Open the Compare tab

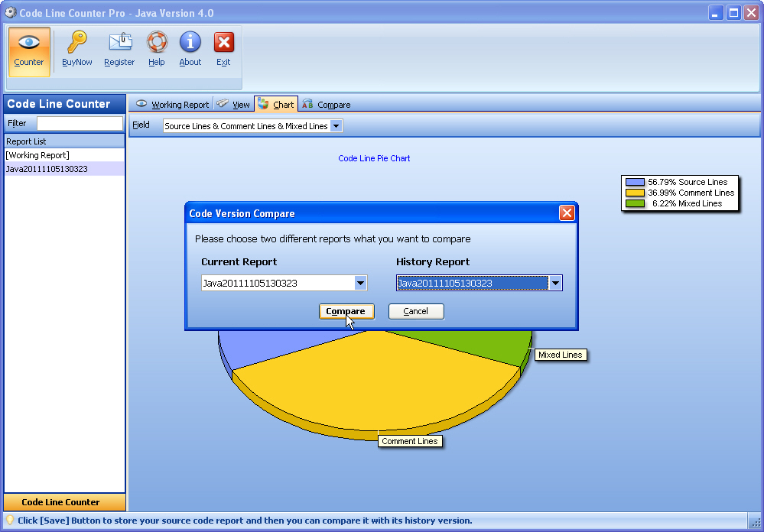click(x=326, y=104)
